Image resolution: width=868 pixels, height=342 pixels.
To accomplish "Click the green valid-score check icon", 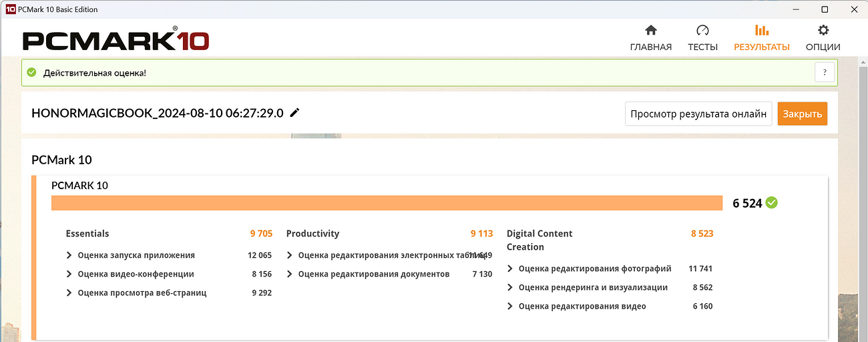I will pos(31,72).
